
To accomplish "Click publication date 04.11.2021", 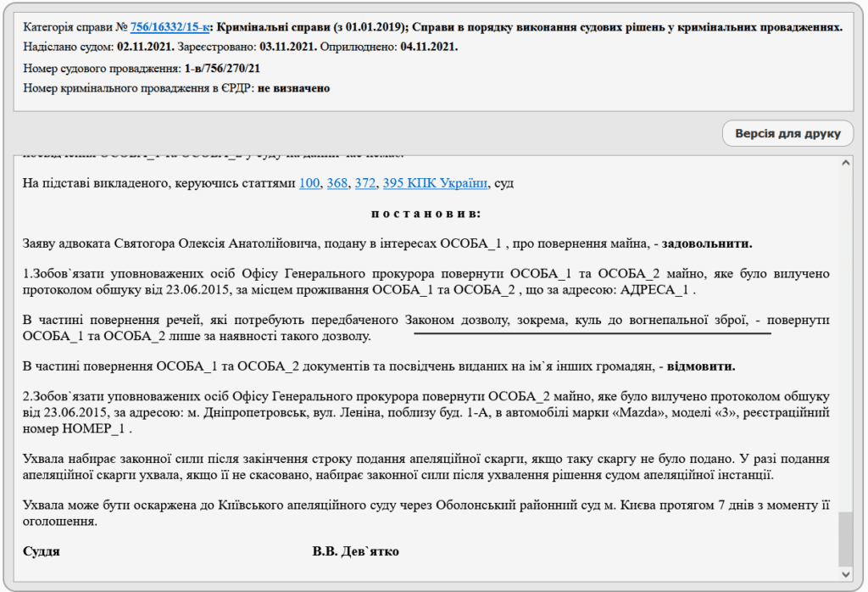I will coord(429,47).
